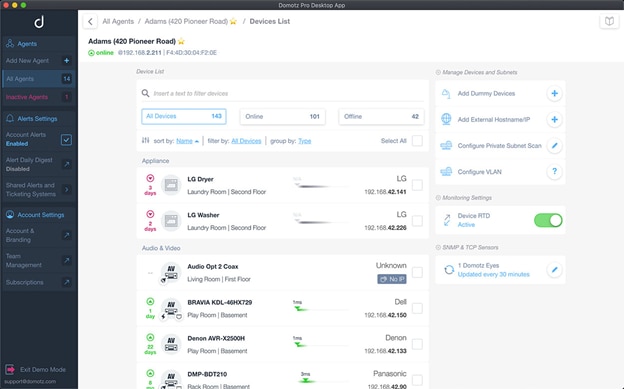Screen dimensions: 624x389
Task: Open Configure VLAN help question icon
Action: (554, 172)
